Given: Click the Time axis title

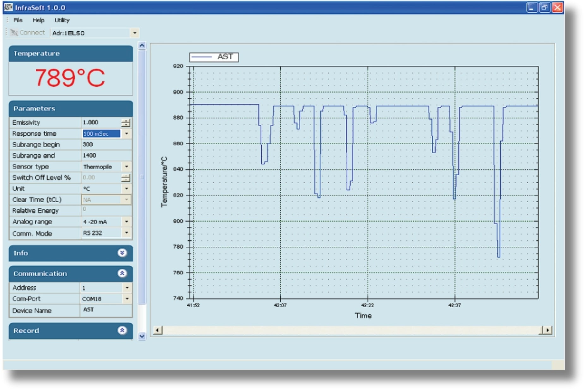Looking at the screenshot, I should click(x=363, y=316).
